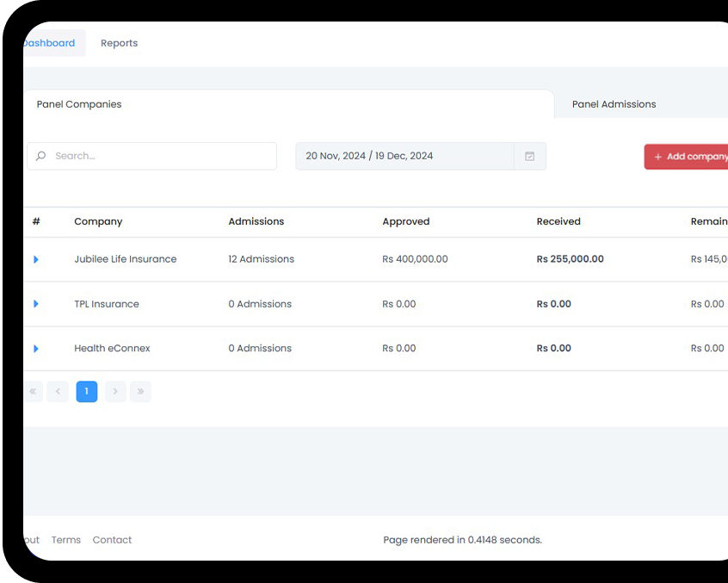Jump to last page double-arrow icon

click(x=140, y=392)
